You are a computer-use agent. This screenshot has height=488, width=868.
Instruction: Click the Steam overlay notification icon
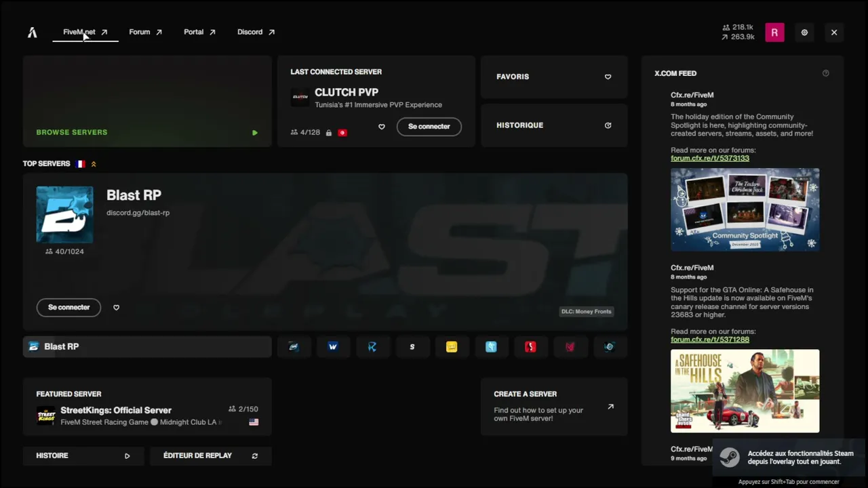(730, 457)
